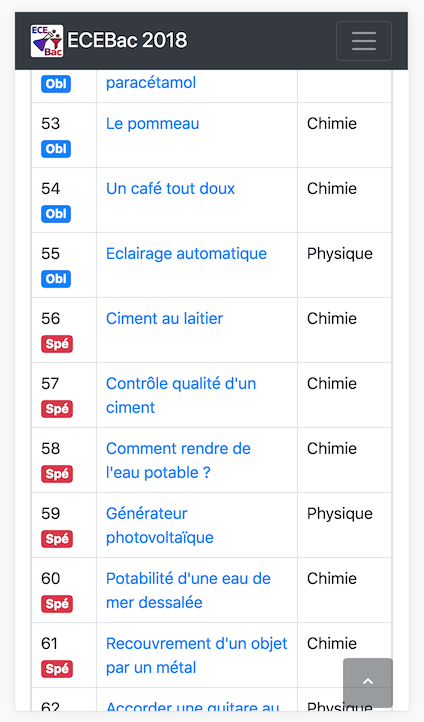424x722 pixels.
Task: Open 'Comment rendre de l'eau potable ?'
Action: pyautogui.click(x=178, y=460)
